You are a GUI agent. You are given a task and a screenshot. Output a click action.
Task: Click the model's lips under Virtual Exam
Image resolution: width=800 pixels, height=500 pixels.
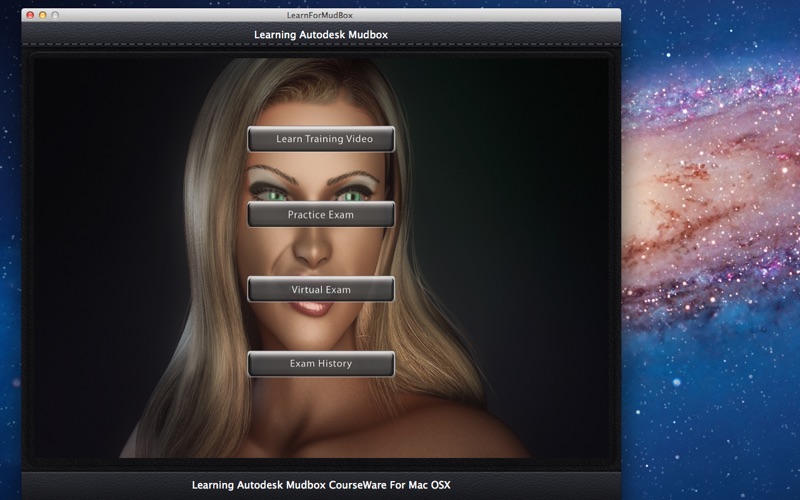click(312, 308)
